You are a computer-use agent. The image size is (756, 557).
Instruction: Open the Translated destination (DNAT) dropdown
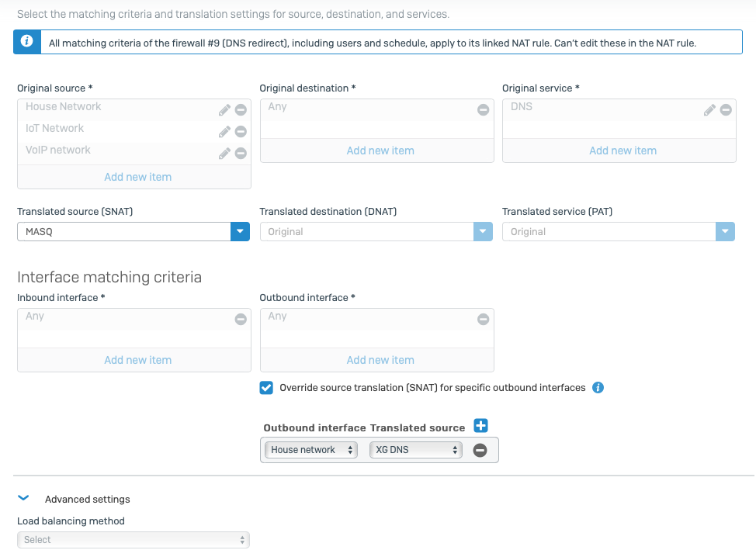[376, 232]
